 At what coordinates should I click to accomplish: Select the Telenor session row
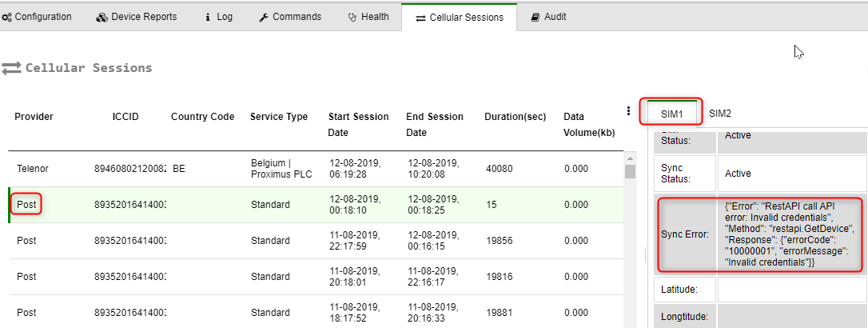[x=320, y=169]
